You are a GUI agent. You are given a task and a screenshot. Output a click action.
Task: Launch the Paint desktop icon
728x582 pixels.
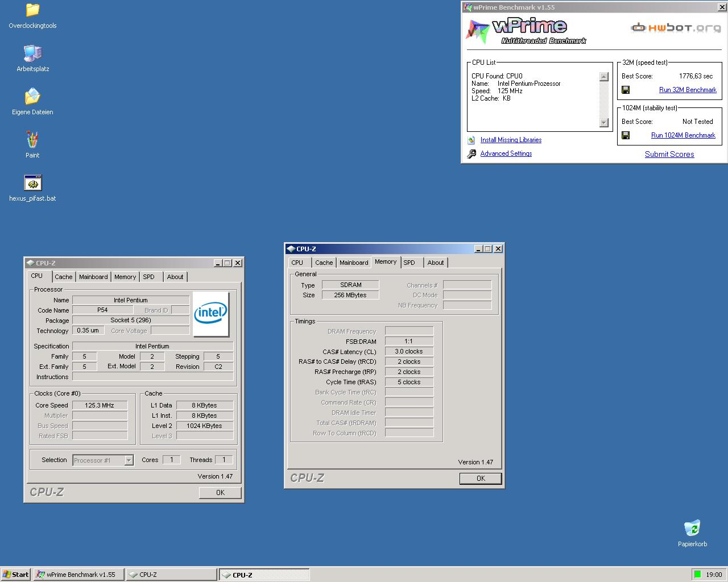tap(32, 140)
